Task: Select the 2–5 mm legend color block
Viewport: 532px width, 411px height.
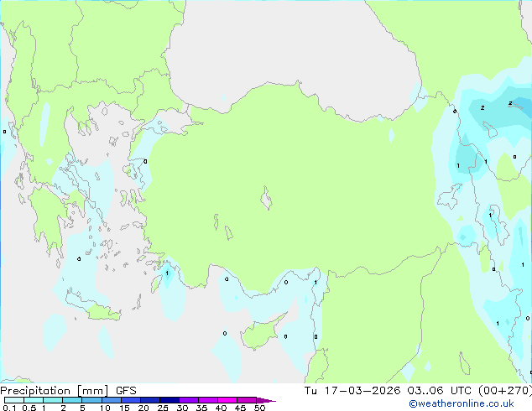Action: (x=72, y=400)
